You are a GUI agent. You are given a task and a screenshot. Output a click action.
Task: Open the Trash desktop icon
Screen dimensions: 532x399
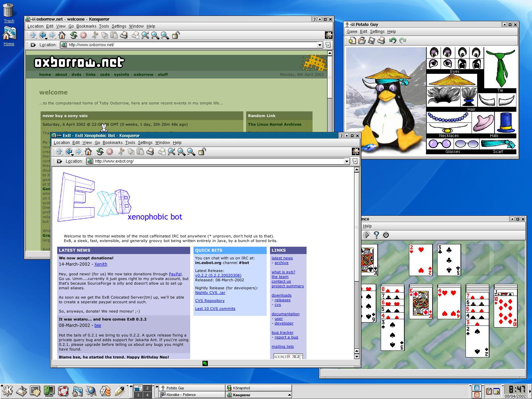point(9,13)
